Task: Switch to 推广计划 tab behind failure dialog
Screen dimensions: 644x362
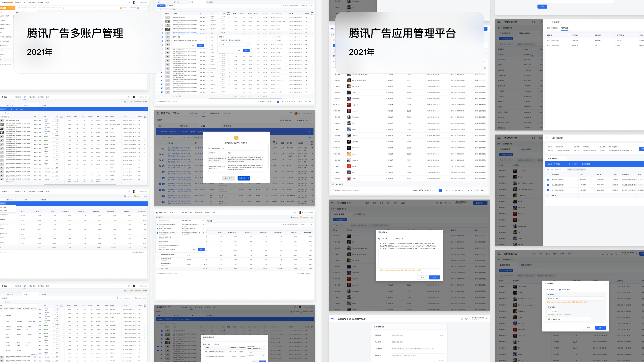Action: (184, 126)
